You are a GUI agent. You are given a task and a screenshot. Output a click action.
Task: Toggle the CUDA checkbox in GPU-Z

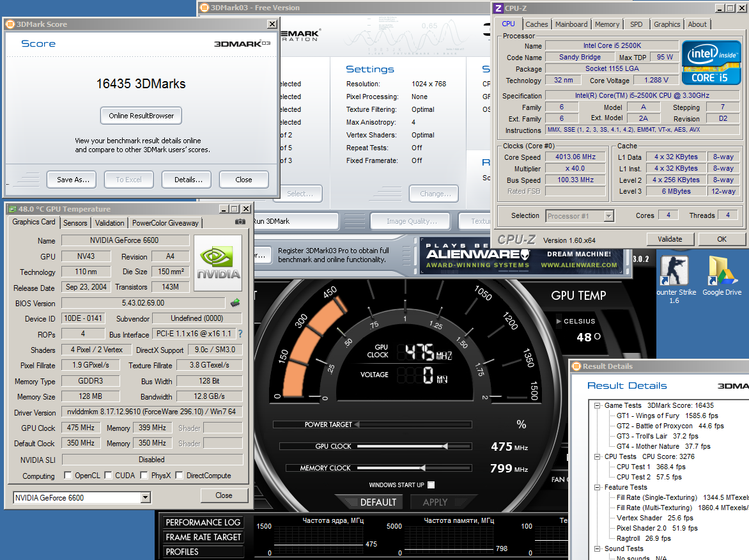109,476
